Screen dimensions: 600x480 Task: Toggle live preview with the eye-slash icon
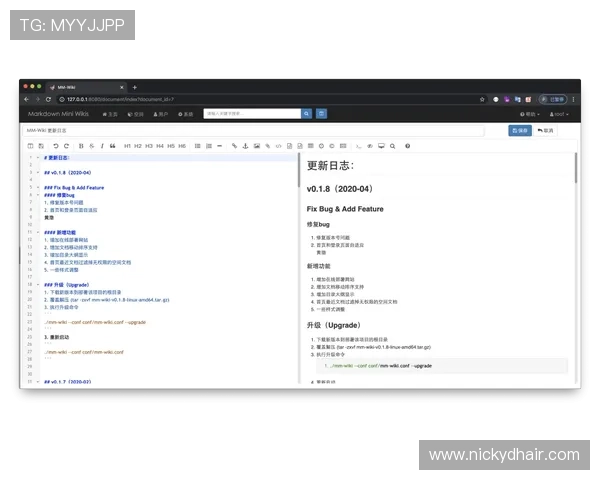[370, 146]
